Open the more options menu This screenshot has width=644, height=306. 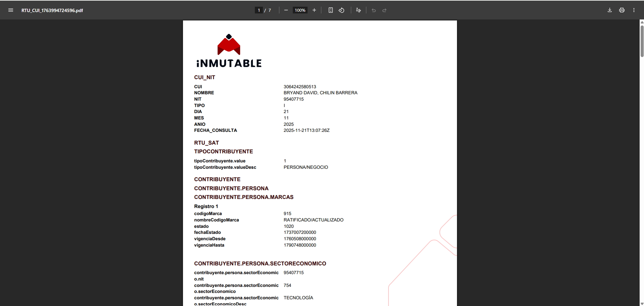tap(634, 10)
